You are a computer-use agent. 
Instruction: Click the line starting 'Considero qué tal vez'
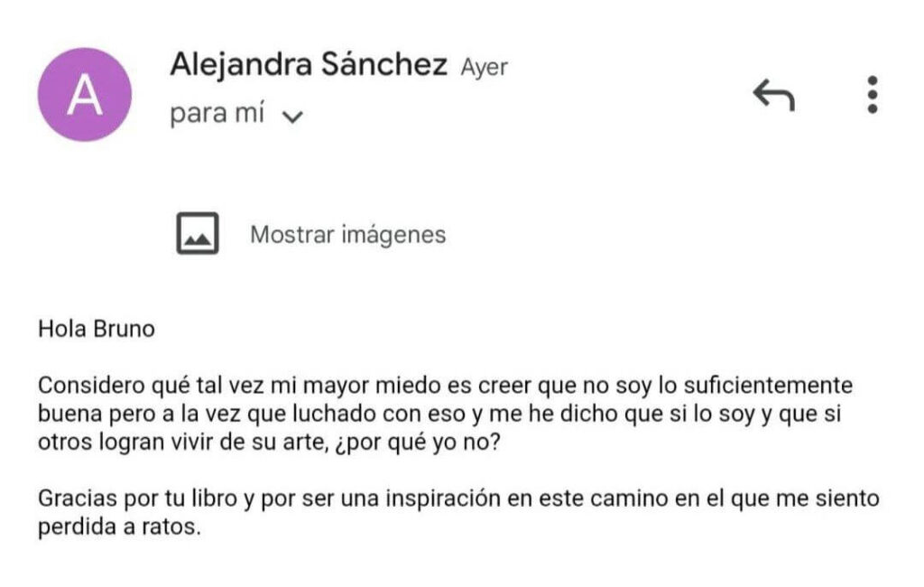pos(446,386)
